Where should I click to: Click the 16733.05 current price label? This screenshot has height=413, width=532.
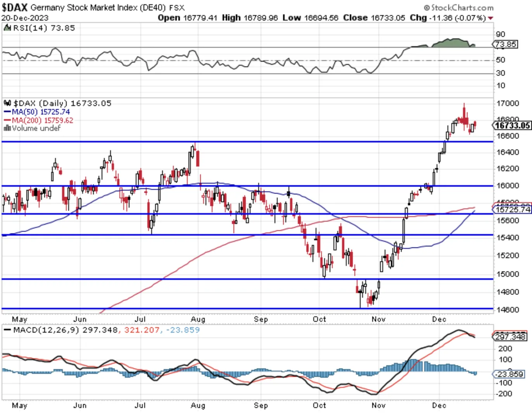tap(512, 125)
